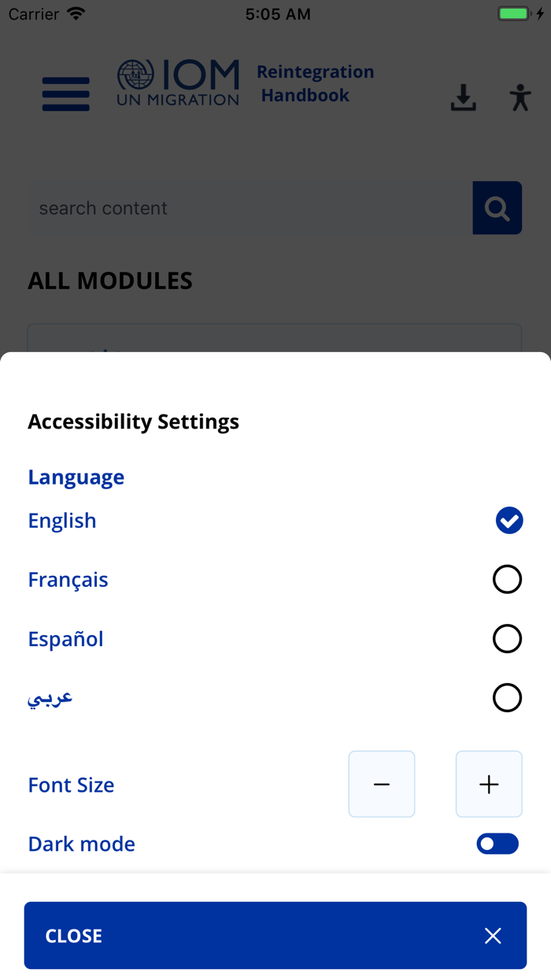Screen dimensions: 551x980
Task: Tap the accessibility person icon
Action: [520, 98]
